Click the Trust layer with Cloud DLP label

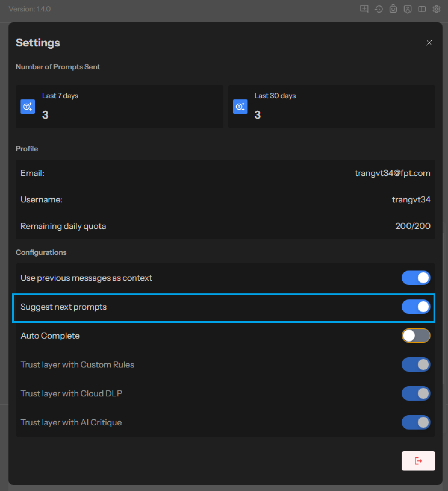coord(71,393)
